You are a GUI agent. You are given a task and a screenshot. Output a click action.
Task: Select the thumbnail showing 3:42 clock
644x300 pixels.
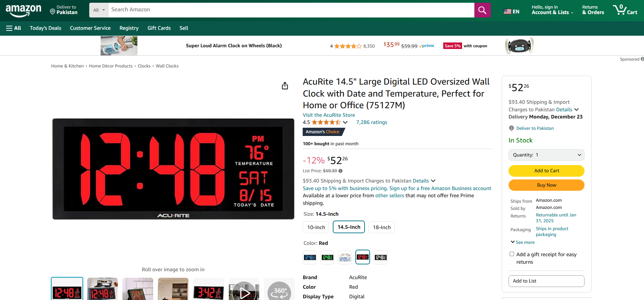click(x=209, y=289)
